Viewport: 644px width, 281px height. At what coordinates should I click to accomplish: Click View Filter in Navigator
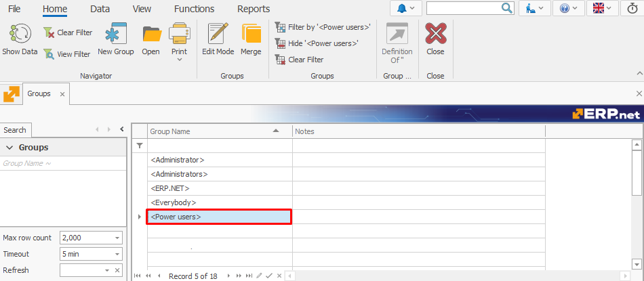pyautogui.click(x=67, y=54)
